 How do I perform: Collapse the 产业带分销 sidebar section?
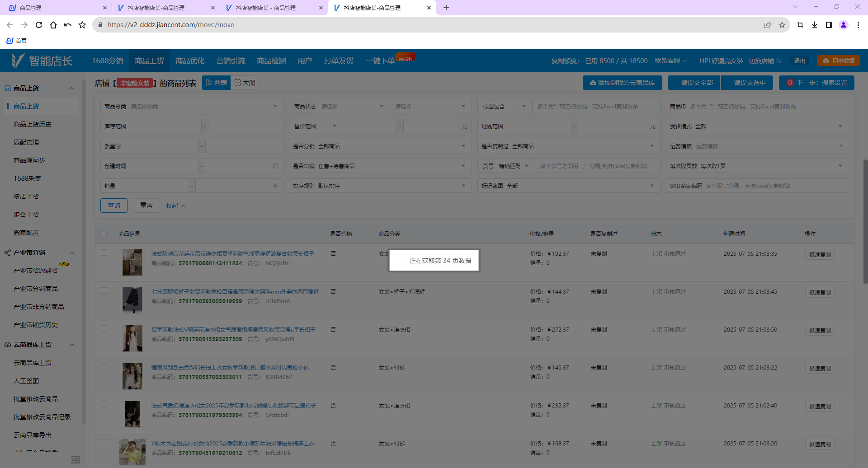(x=72, y=253)
